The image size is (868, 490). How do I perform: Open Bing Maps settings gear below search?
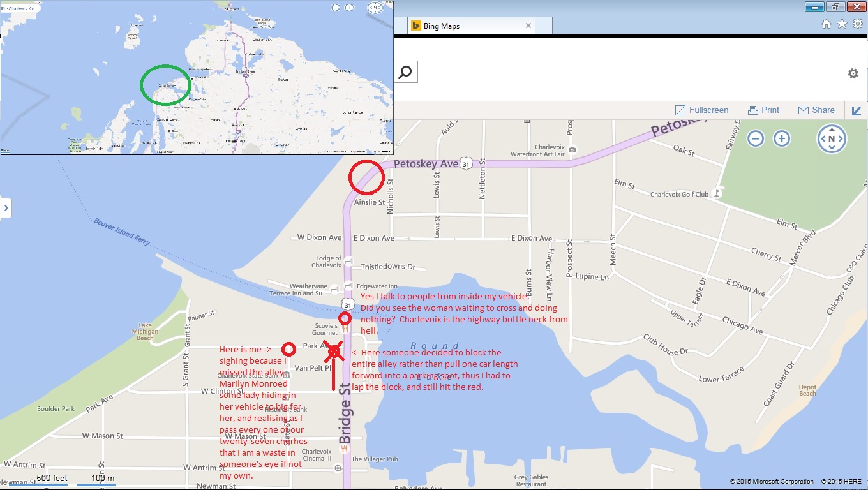click(x=853, y=73)
